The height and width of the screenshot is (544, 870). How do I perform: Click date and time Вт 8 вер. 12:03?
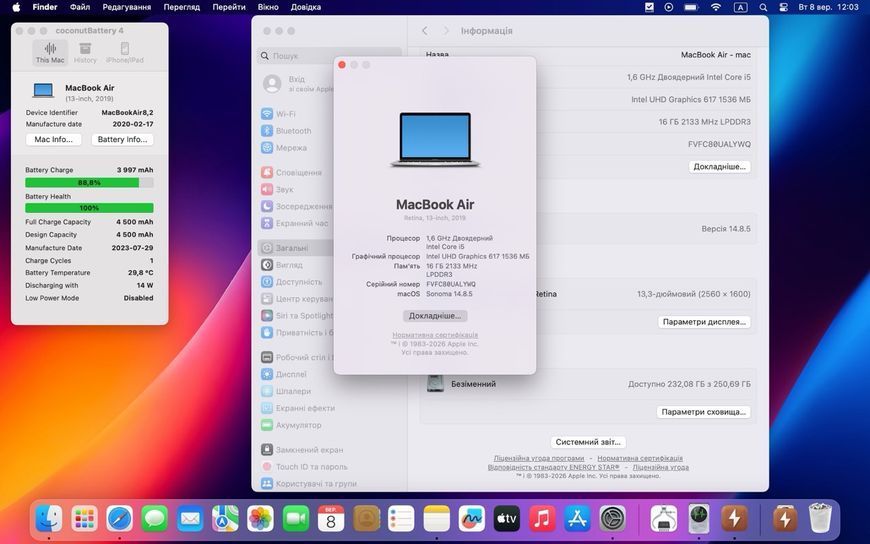(x=828, y=7)
